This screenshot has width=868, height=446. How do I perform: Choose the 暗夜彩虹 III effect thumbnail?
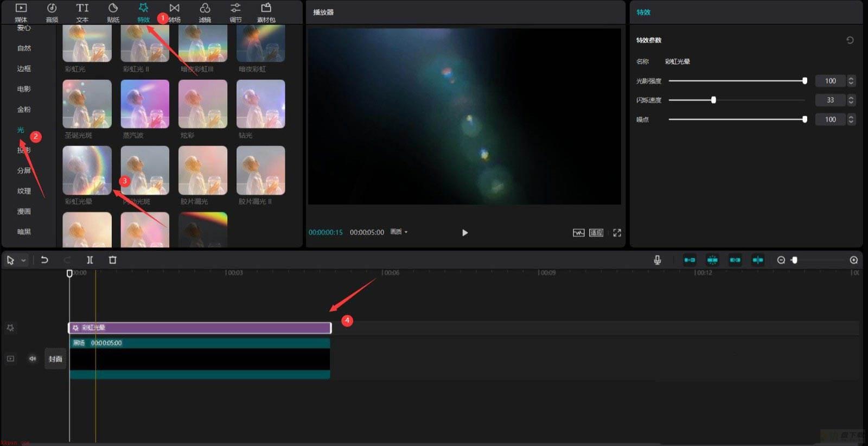tap(203, 43)
